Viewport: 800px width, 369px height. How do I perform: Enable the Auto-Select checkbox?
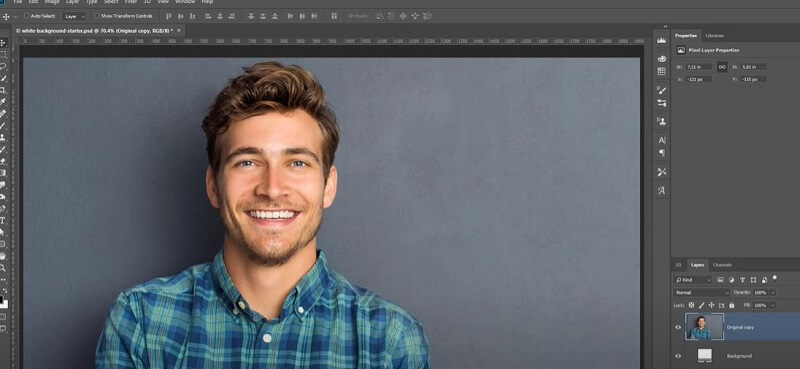click(27, 16)
